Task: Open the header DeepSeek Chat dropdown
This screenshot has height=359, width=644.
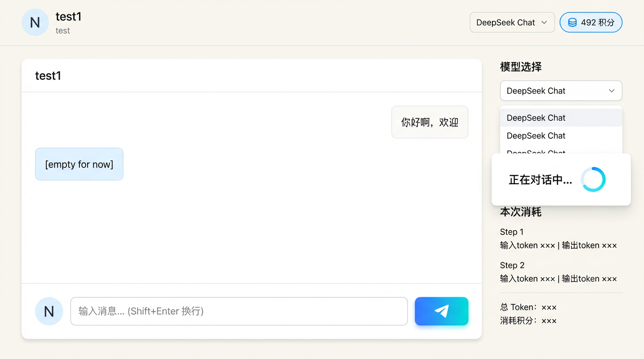Action: (x=512, y=22)
